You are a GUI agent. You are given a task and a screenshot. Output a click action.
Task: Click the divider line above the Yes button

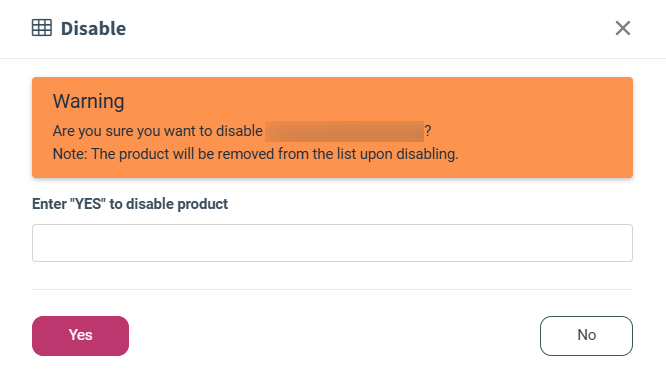(332, 290)
